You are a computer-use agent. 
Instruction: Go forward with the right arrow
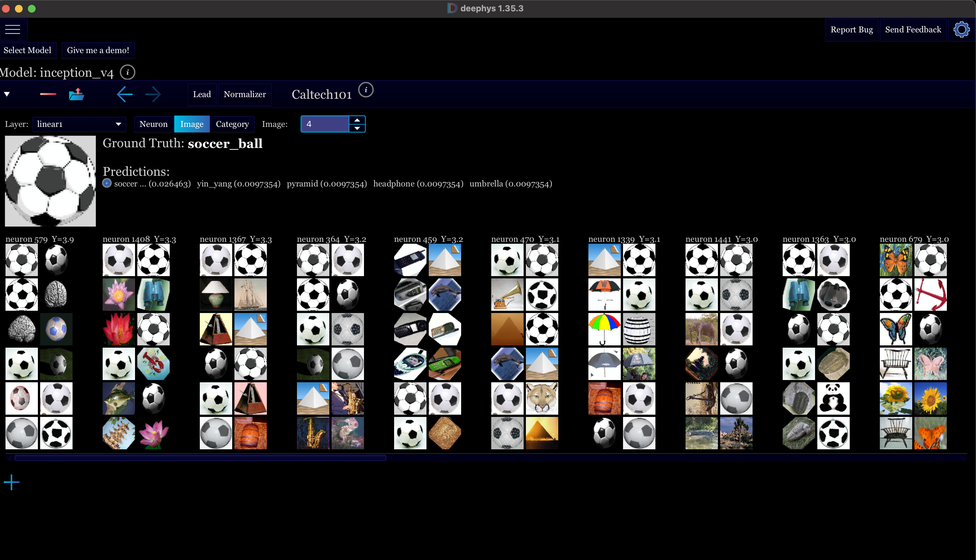click(x=153, y=94)
